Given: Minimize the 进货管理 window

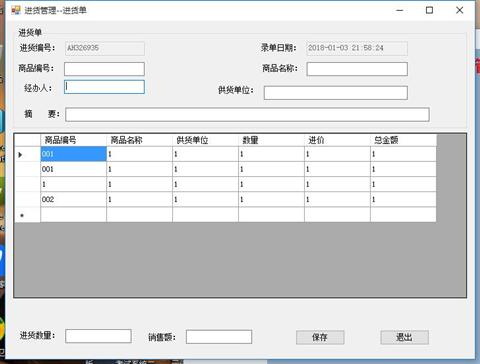Looking at the screenshot, I should [400, 10].
